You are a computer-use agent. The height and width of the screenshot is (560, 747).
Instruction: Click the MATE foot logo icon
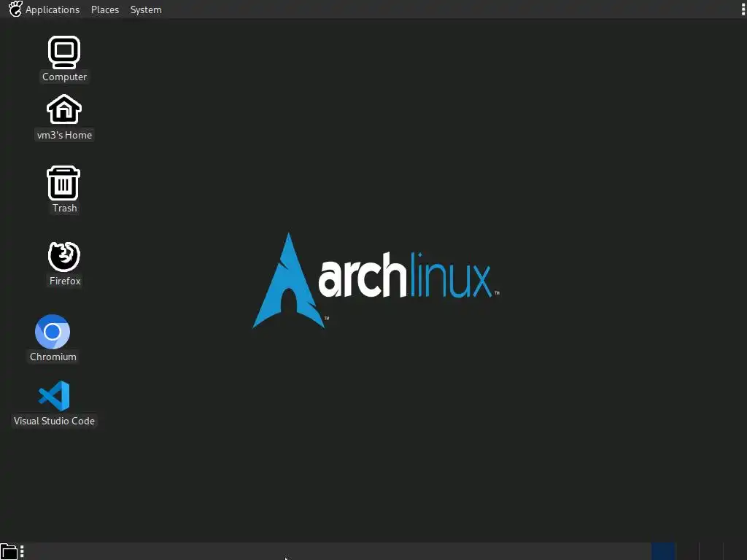point(15,9)
